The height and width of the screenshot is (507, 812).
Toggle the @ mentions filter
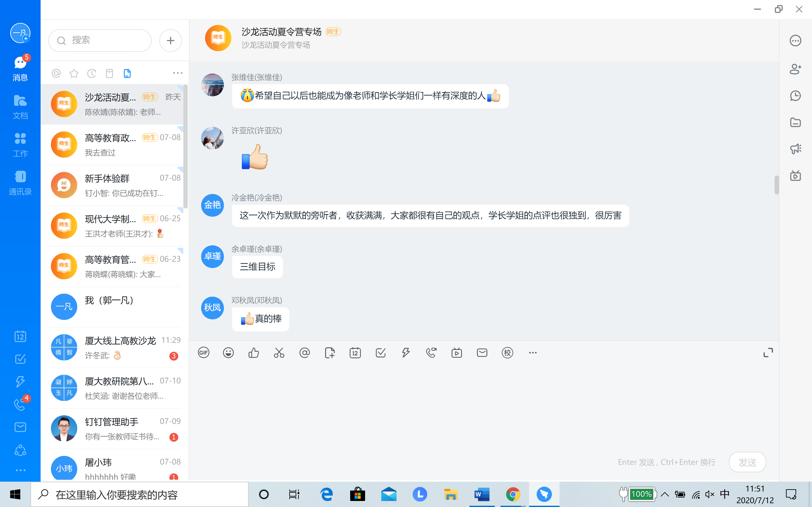56,73
